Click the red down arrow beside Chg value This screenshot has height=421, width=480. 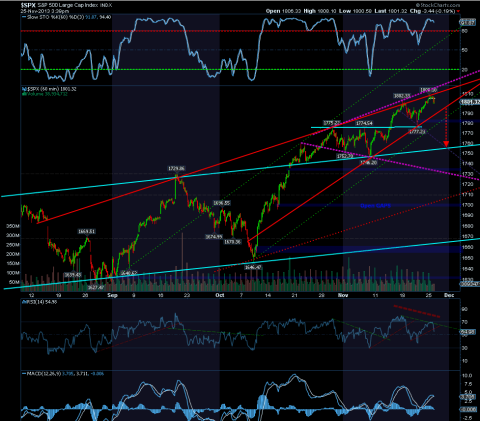(x=458, y=11)
